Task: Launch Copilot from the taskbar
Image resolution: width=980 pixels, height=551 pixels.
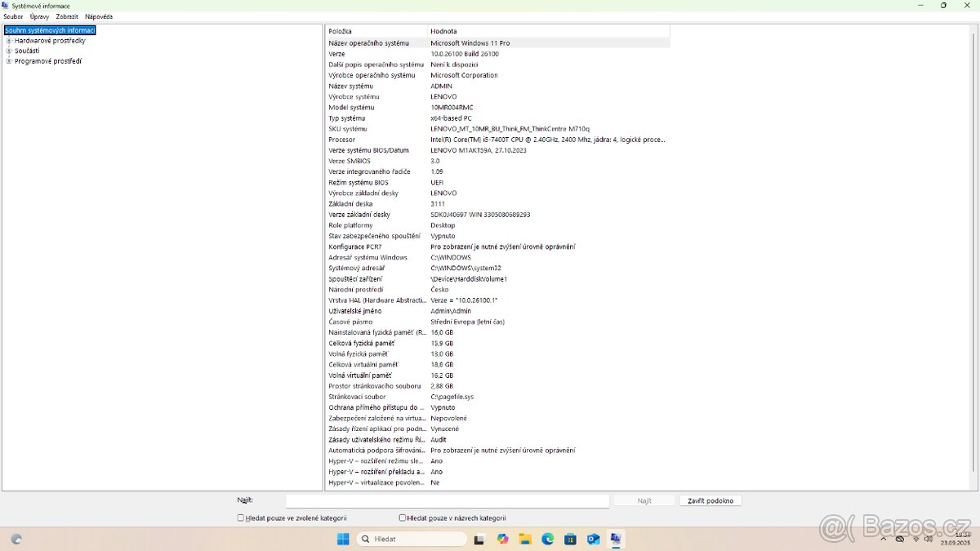Action: (x=502, y=539)
